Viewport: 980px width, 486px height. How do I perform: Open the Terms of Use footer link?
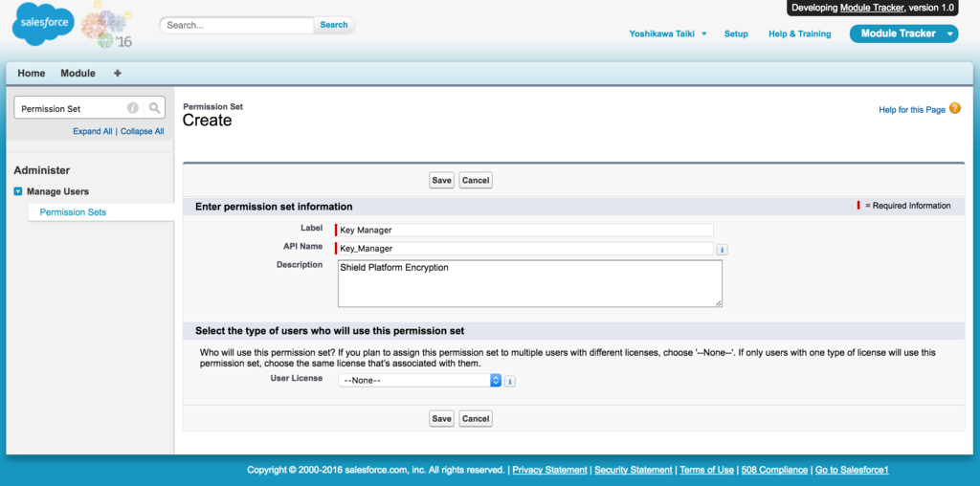[x=707, y=470]
